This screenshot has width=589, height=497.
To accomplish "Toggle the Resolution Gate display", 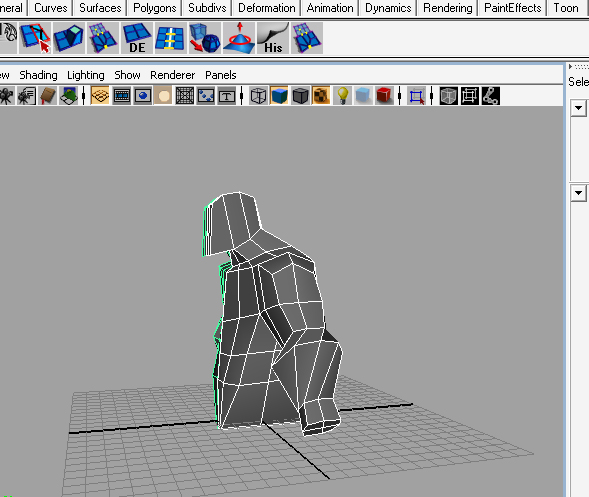I will pos(143,95).
